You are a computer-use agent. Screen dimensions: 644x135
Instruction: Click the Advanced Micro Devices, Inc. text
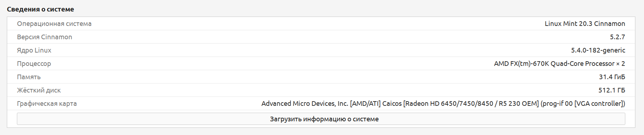305,104
